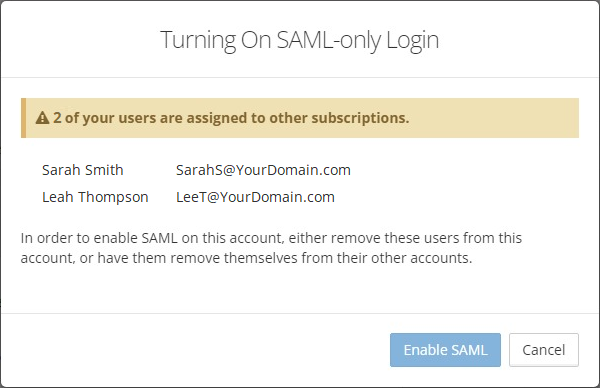Click the surname 'Thompson' in the user list
This screenshot has height=388, width=600.
(x=113, y=197)
